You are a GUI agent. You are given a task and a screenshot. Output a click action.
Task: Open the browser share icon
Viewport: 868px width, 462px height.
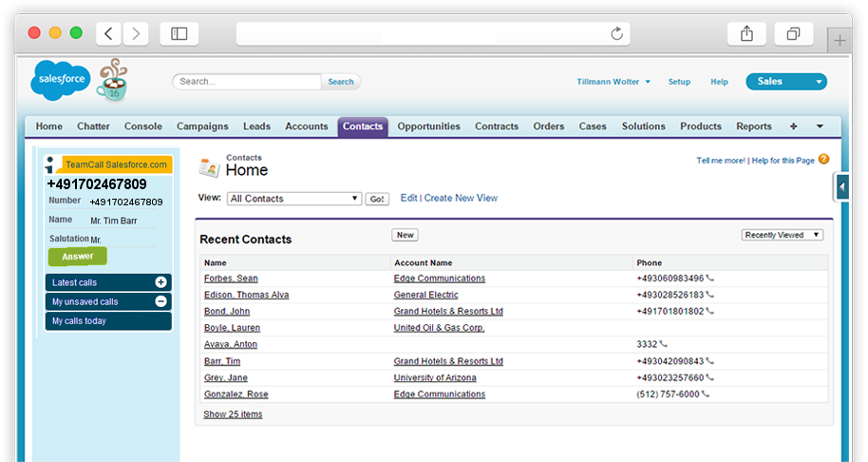point(746,34)
